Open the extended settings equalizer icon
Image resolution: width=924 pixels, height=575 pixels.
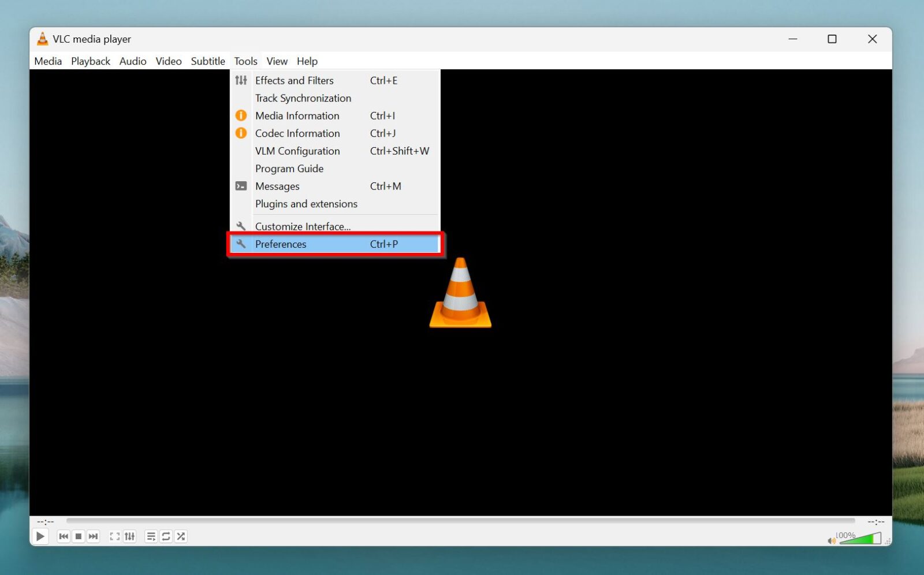tap(129, 536)
